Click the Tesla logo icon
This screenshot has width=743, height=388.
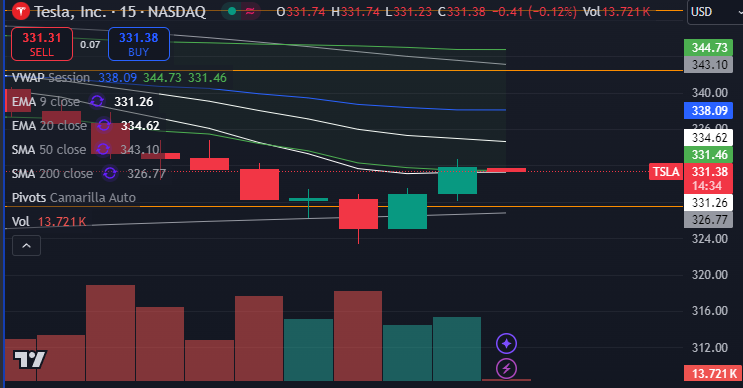tap(20, 11)
